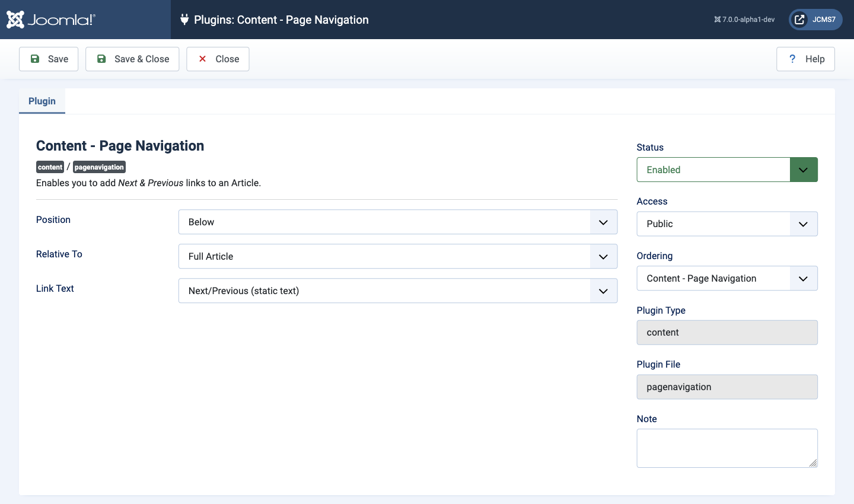Open the Access dropdown showing Public
This screenshot has width=854, height=504.
pos(727,224)
